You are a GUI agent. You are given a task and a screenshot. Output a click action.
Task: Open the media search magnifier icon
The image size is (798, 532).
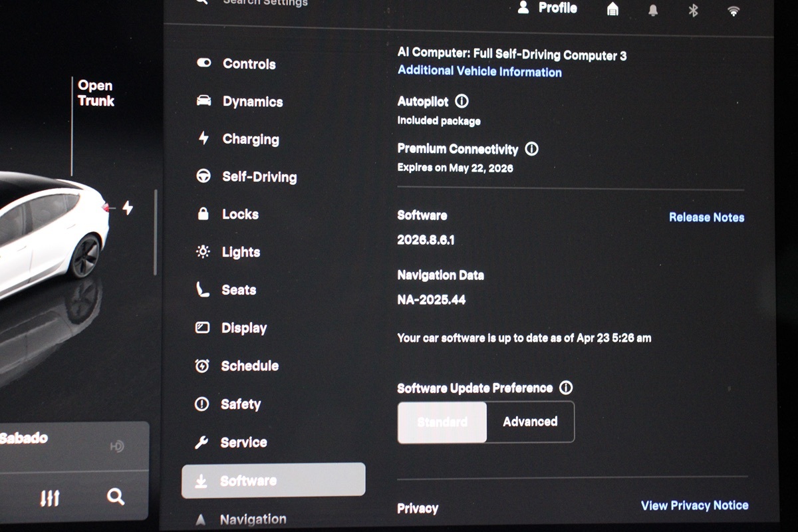(x=116, y=496)
